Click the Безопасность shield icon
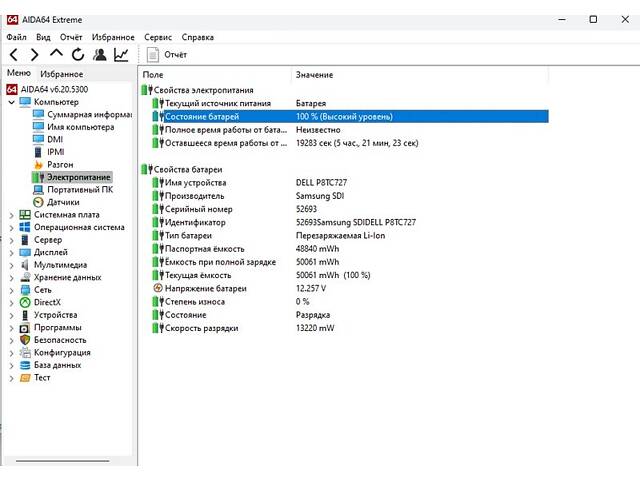The height and width of the screenshot is (480, 640). click(x=25, y=340)
